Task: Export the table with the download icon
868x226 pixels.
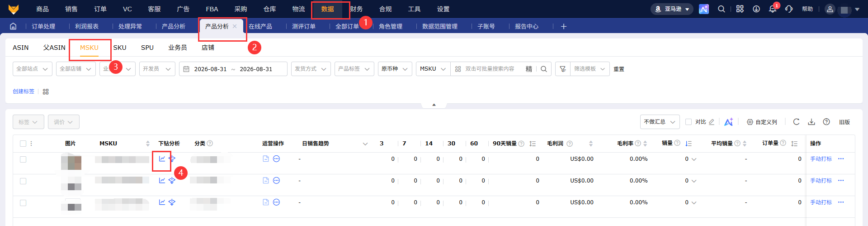Action: [811, 122]
